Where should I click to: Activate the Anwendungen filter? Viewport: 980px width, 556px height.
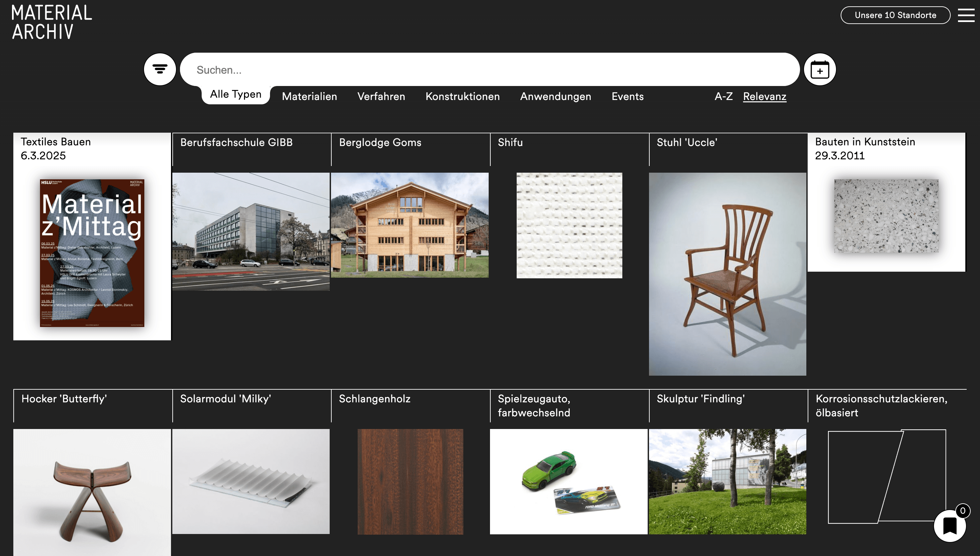click(555, 97)
